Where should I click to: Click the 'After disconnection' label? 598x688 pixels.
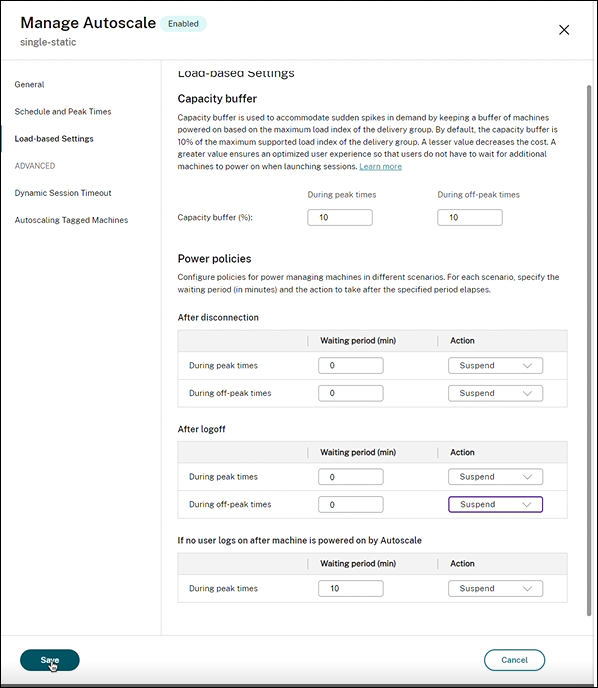coord(218,318)
